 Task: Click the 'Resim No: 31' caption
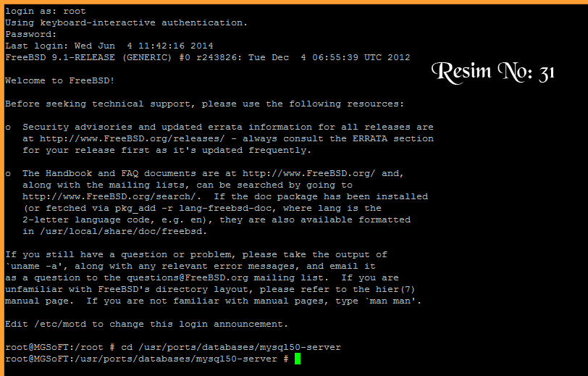click(492, 72)
